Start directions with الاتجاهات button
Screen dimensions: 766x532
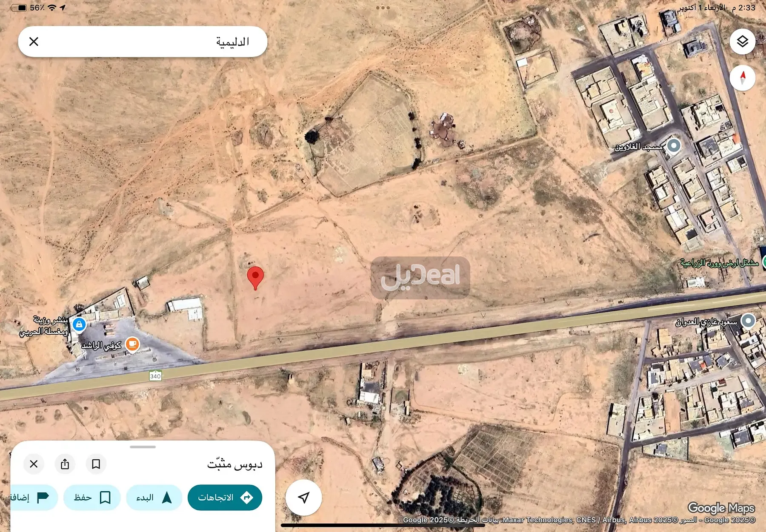point(225,498)
